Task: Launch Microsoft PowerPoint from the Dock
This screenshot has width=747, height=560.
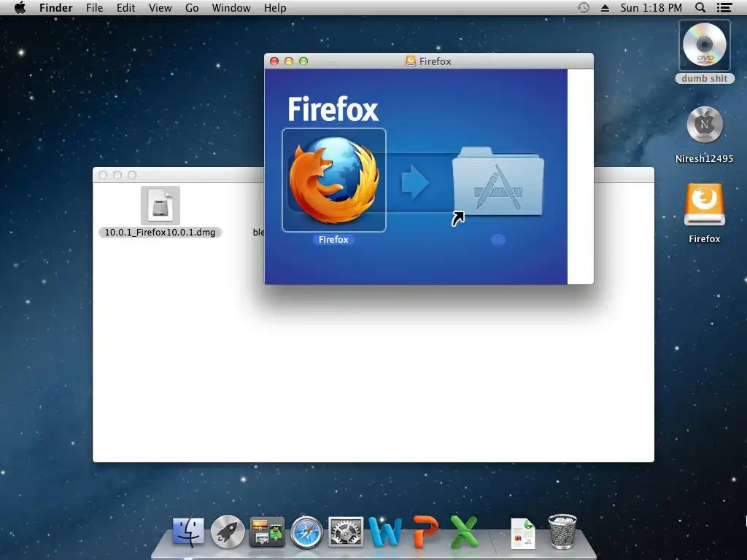Action: click(425, 532)
